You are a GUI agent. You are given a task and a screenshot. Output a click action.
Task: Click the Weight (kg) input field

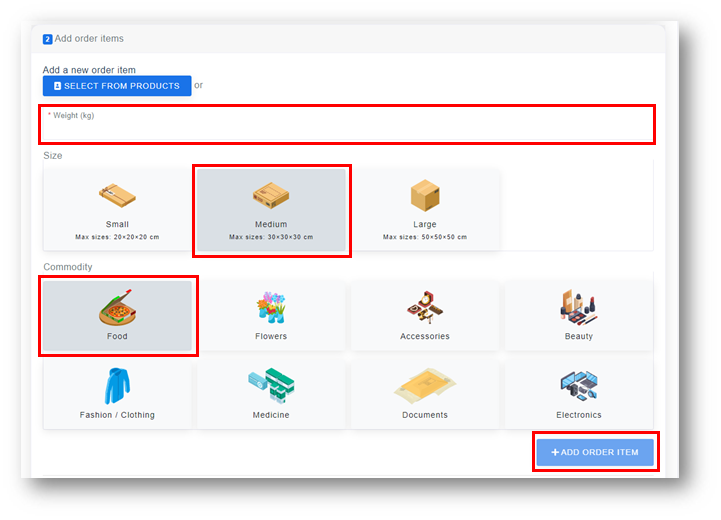[x=347, y=125]
